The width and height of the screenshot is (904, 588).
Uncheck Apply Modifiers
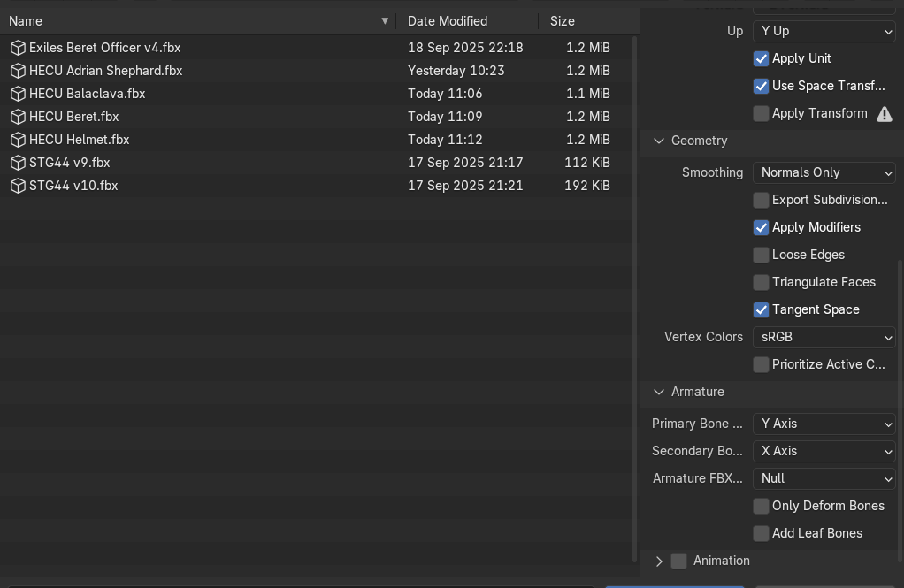(761, 228)
